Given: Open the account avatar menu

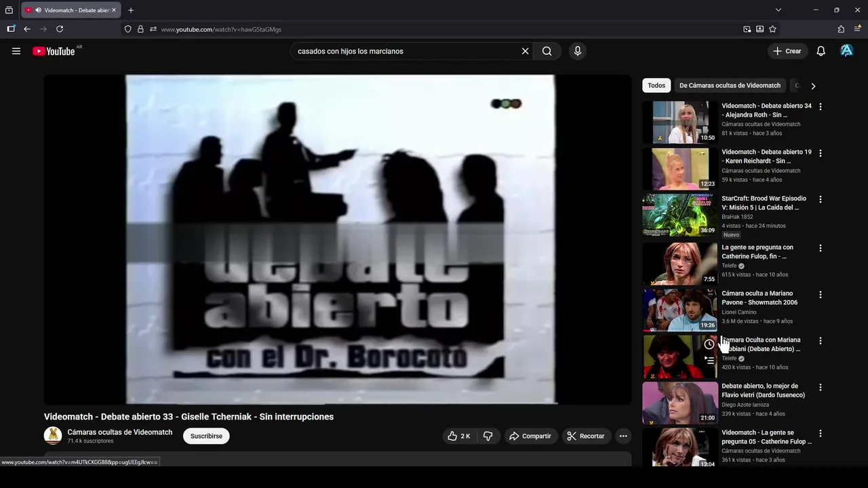Looking at the screenshot, I should pyautogui.click(x=846, y=51).
